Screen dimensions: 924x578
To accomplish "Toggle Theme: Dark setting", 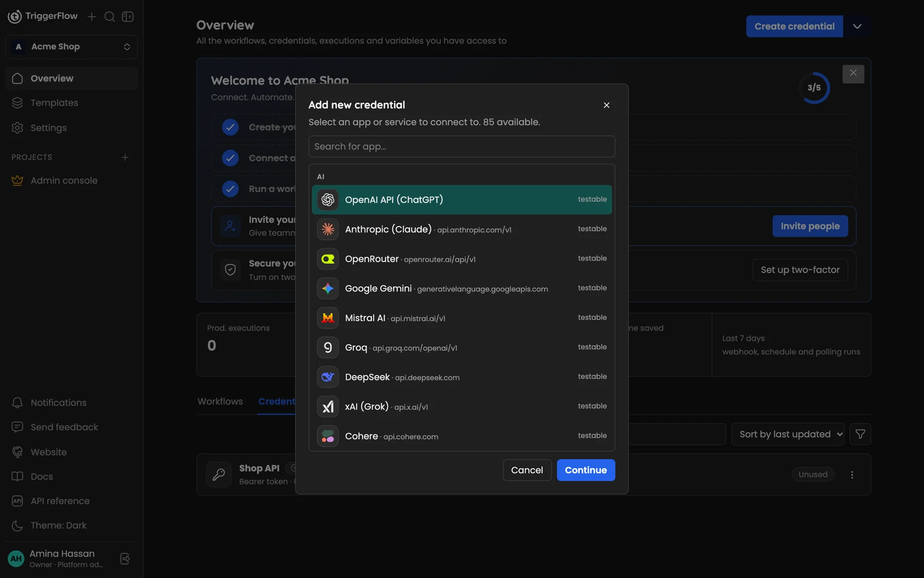I will (71, 526).
